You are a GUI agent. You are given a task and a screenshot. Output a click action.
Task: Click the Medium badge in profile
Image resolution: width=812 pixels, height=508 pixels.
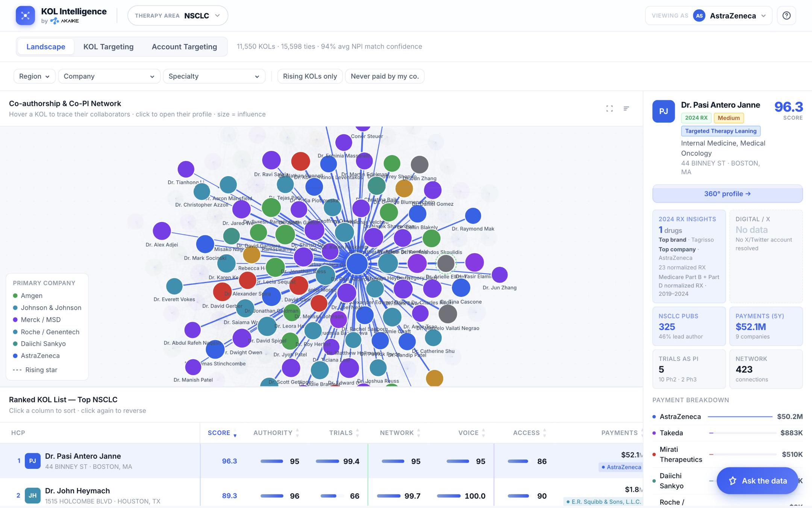tap(729, 118)
